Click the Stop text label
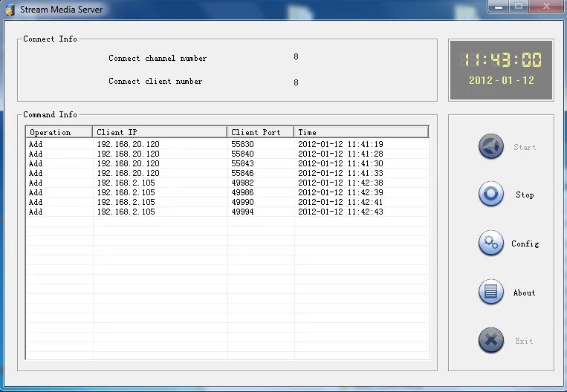Image resolution: width=567 pixels, height=392 pixels. pos(525,195)
